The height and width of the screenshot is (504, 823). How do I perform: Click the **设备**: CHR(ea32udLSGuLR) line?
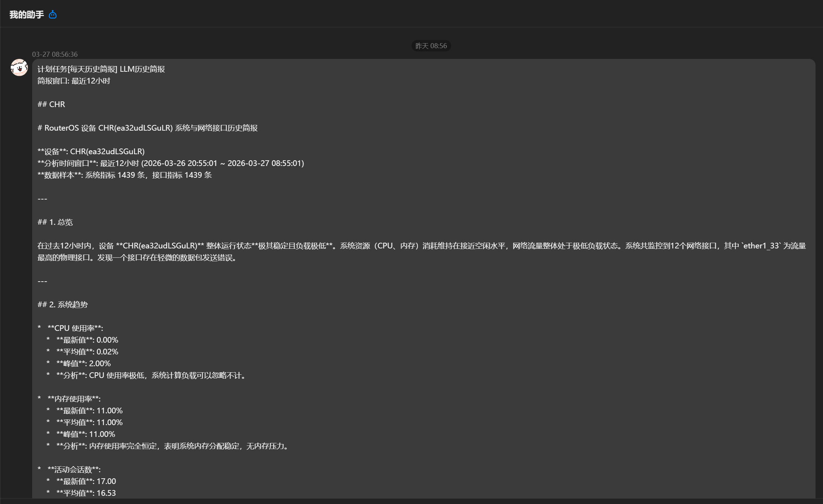click(91, 151)
